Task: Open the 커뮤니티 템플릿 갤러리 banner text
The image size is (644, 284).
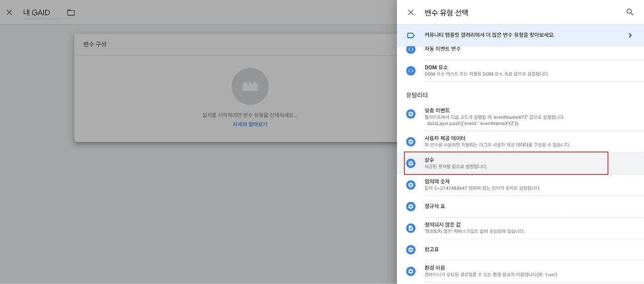Action: pos(490,35)
